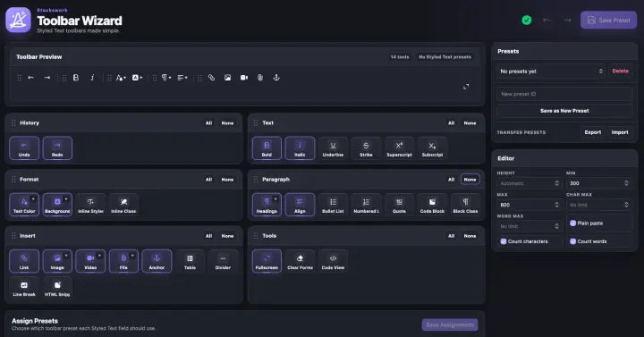Enable the Superscript tool tile
644x337 pixels.
pyautogui.click(x=399, y=148)
